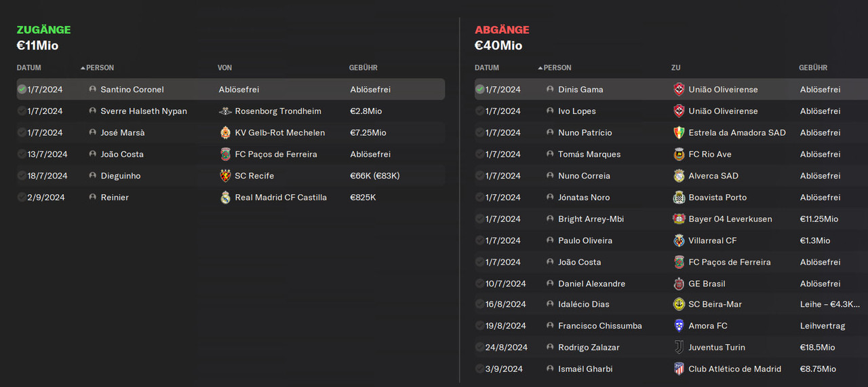Click the Rosenborg Trondheim club badge
Image resolution: width=868 pixels, height=387 pixels.
226,111
